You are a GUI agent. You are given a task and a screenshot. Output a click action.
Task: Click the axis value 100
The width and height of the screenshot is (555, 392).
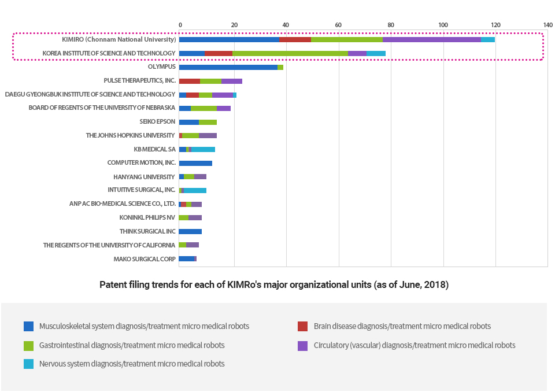(443, 25)
